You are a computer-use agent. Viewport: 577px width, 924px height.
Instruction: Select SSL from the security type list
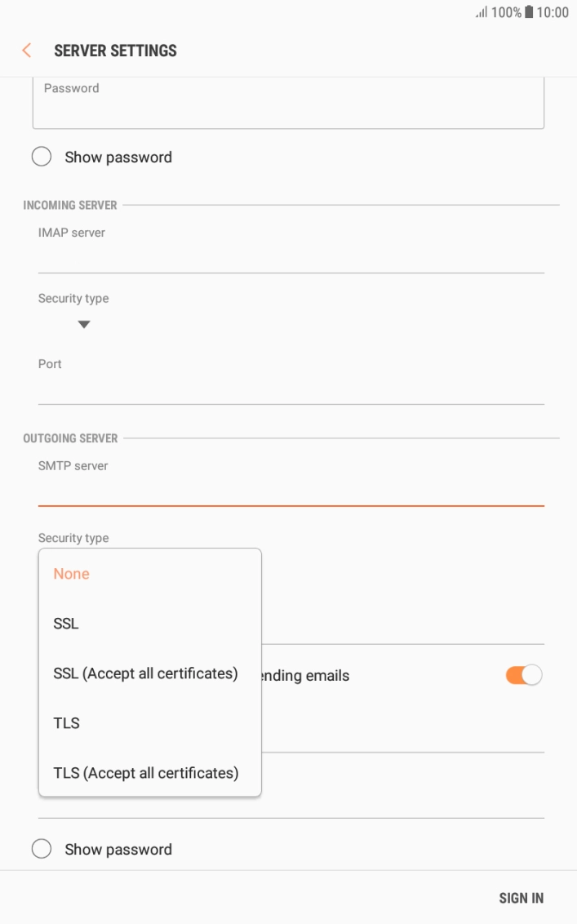pyautogui.click(x=68, y=624)
